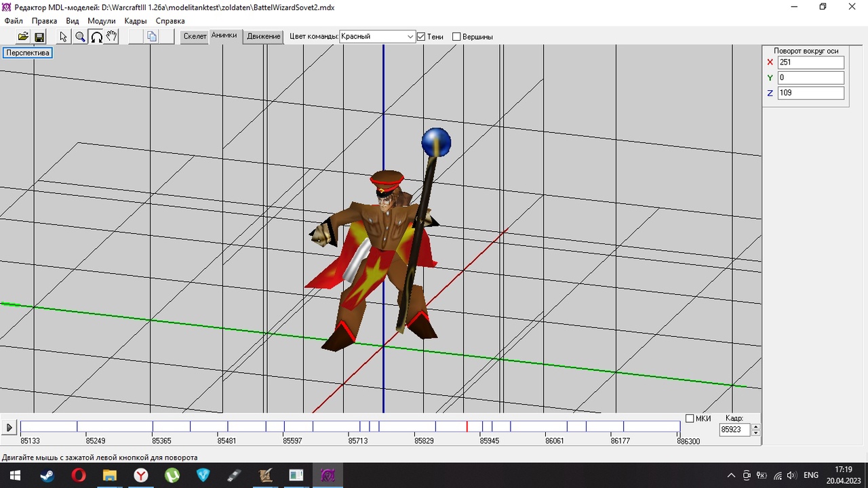Click the red current-frame marker on timeline
The image size is (868, 488).
[x=467, y=426]
